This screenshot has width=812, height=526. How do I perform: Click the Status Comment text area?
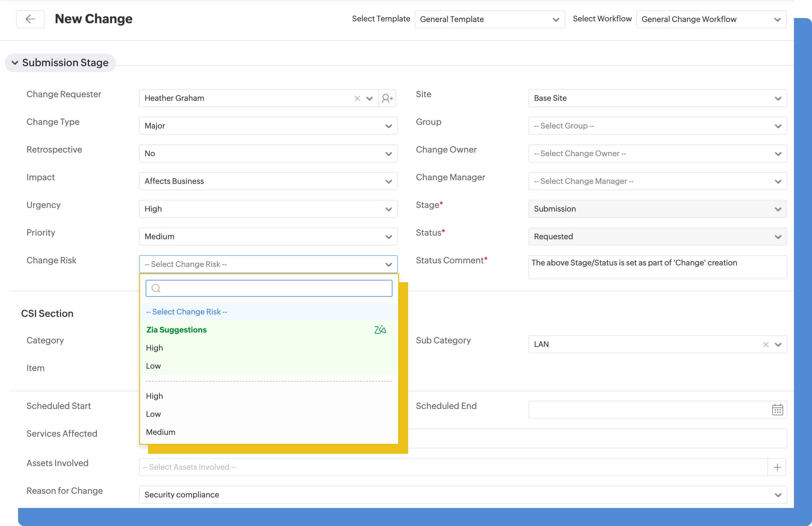pyautogui.click(x=657, y=267)
